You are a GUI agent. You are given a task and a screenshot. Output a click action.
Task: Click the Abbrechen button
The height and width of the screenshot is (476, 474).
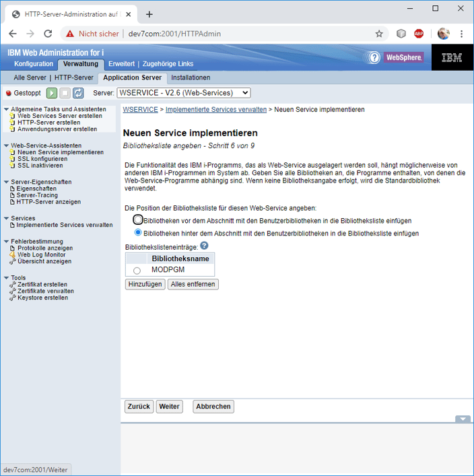(x=213, y=407)
